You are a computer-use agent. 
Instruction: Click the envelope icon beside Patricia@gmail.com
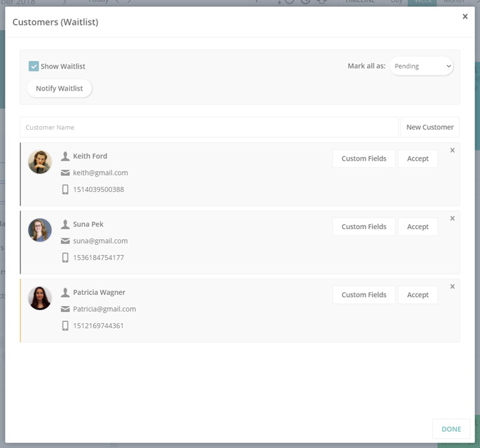65,309
